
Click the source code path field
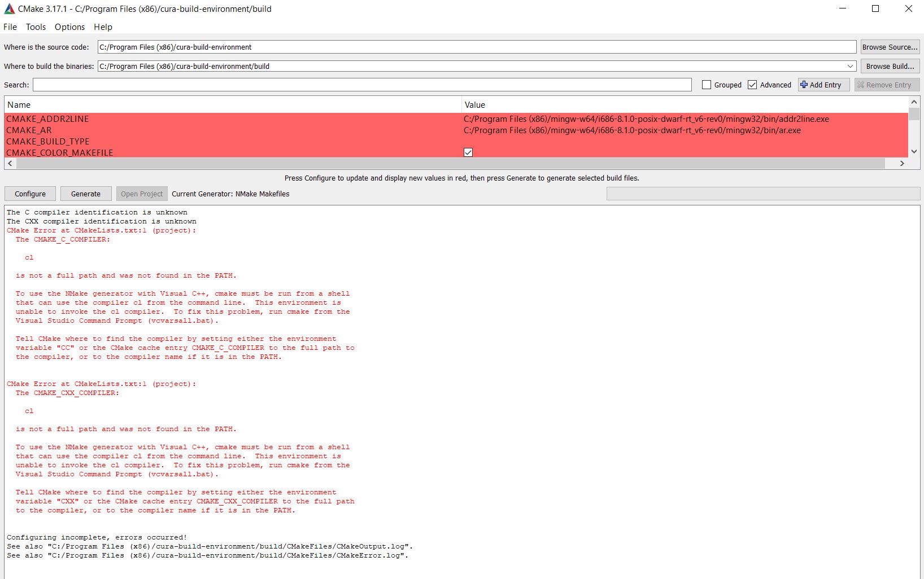[477, 47]
